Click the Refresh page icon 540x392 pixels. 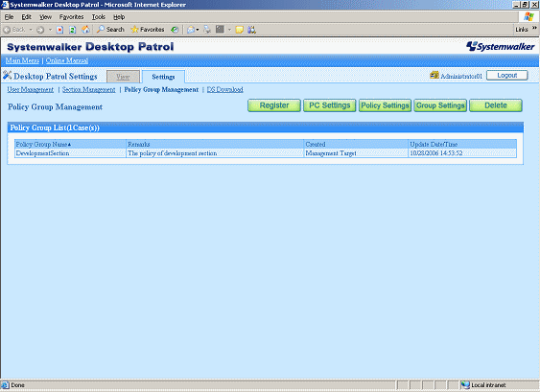click(x=72, y=30)
